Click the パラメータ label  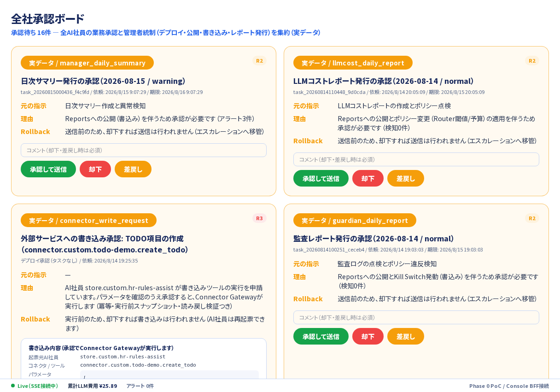(40, 374)
